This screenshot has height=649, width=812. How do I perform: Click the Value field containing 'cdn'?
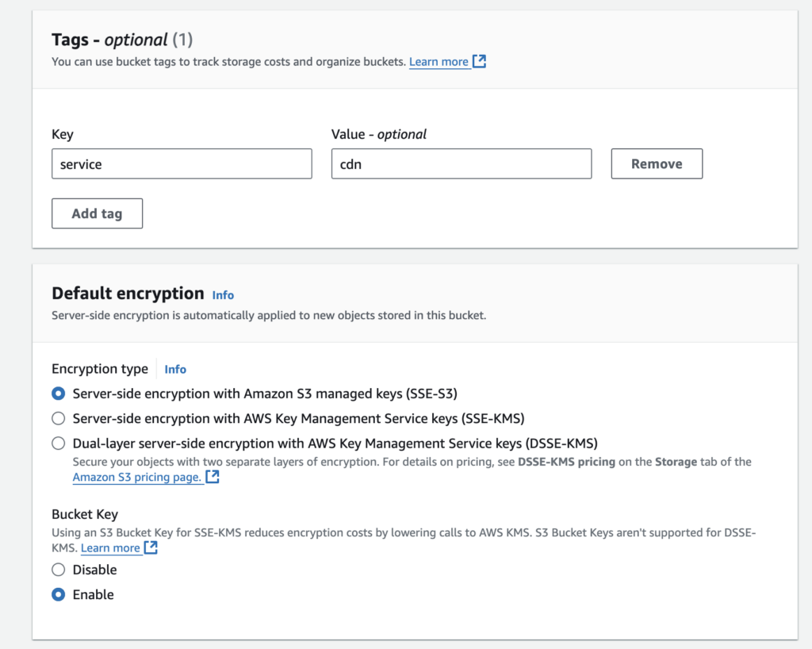pyautogui.click(x=461, y=164)
